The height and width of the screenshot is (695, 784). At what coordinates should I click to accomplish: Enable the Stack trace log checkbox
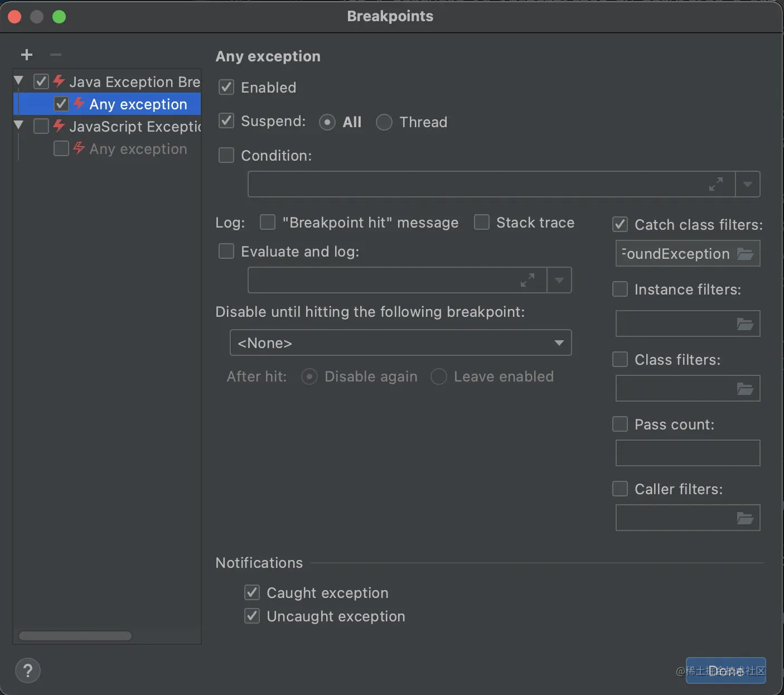(x=482, y=222)
